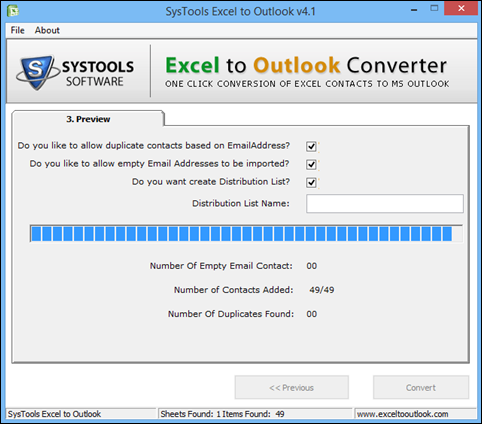Open the About menu

[x=47, y=30]
